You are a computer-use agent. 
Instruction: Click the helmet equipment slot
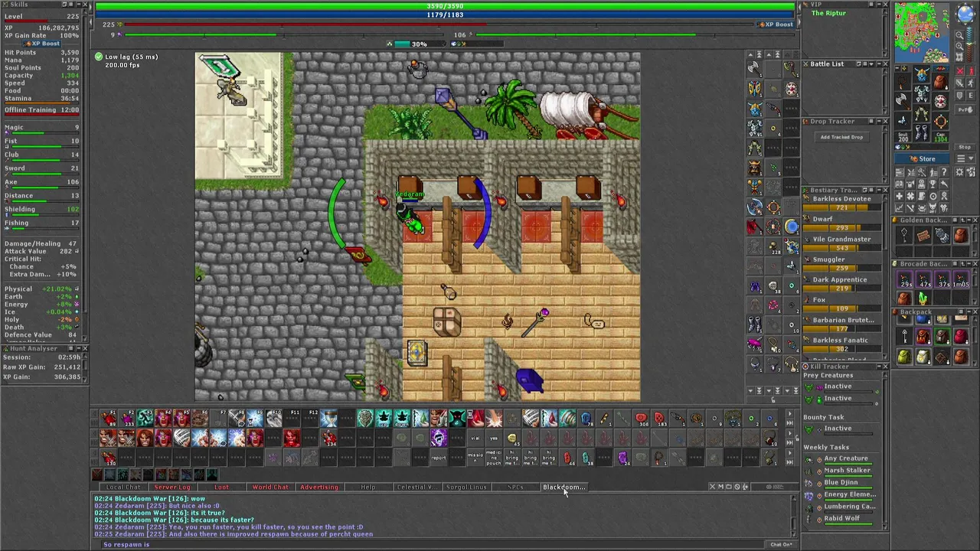point(922,75)
